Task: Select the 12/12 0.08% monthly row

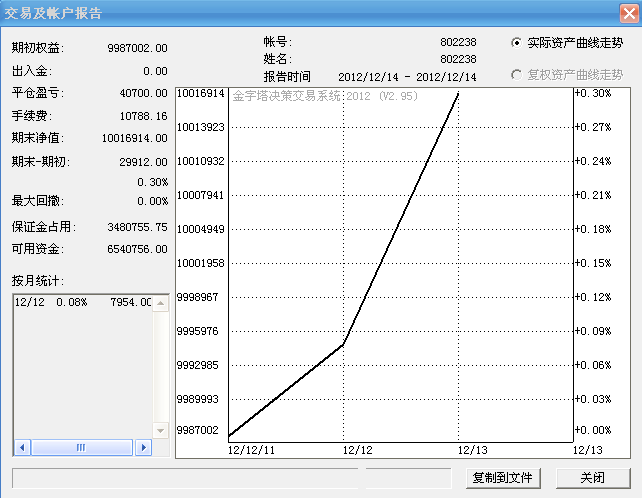Action: coord(83,302)
